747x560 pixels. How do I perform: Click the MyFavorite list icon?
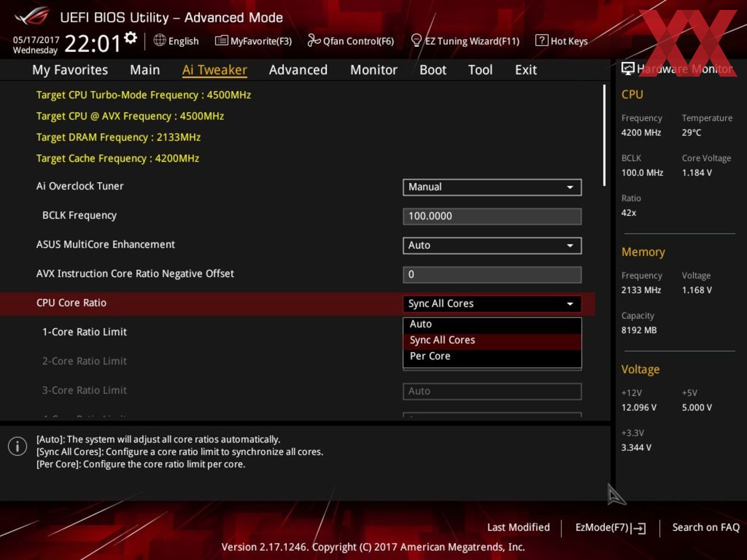[221, 41]
